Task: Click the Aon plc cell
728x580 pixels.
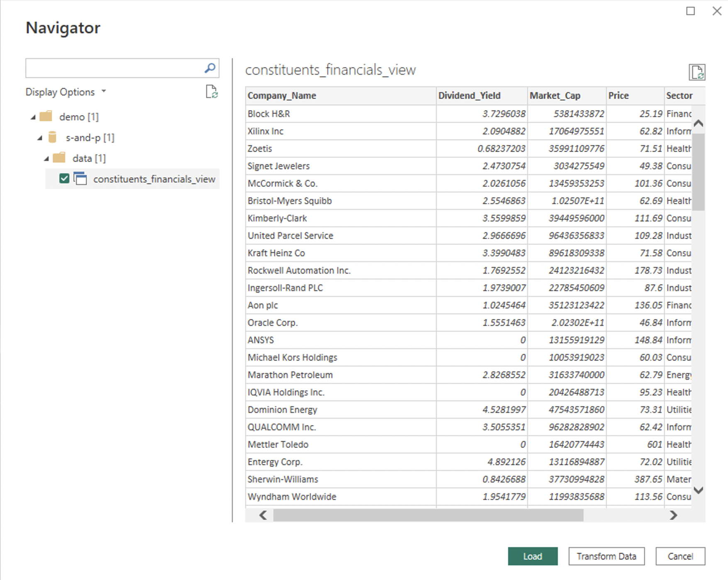Action: (341, 305)
